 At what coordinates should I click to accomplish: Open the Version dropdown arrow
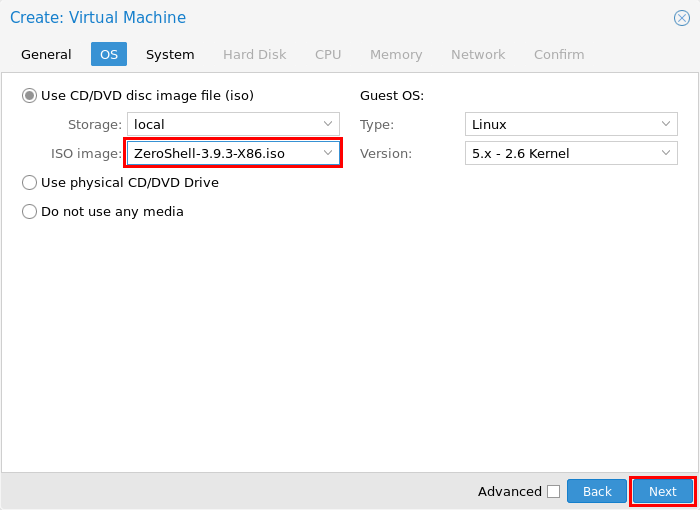coord(666,153)
